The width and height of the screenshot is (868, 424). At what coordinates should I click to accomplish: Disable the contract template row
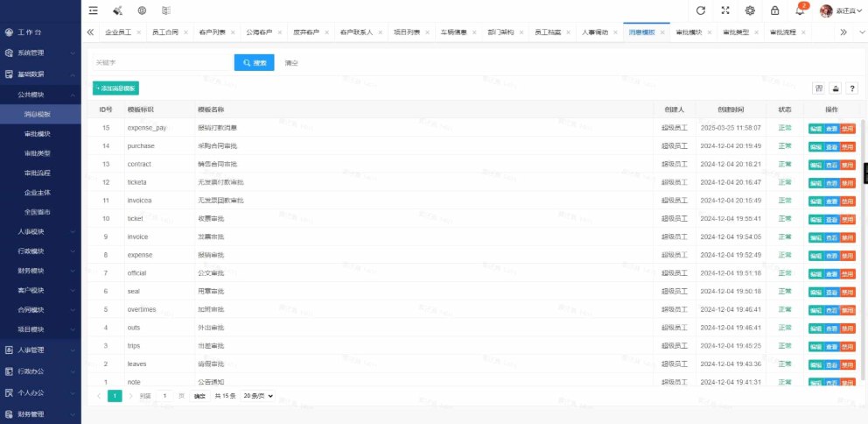[x=848, y=166]
